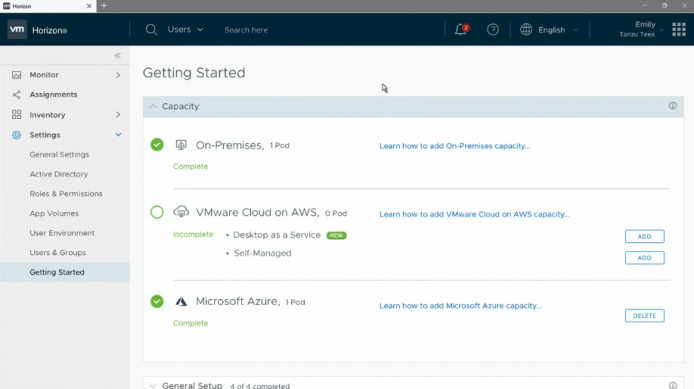Open Roles & Permissions page
This screenshot has width=694, height=389.
tap(66, 194)
